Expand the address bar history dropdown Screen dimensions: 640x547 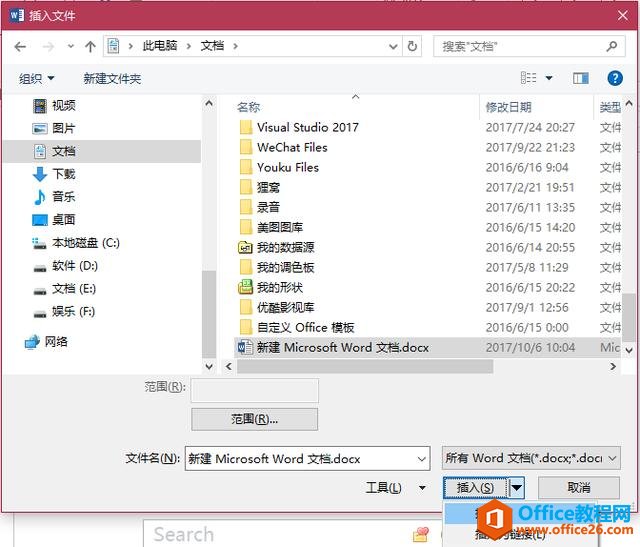click(x=393, y=47)
